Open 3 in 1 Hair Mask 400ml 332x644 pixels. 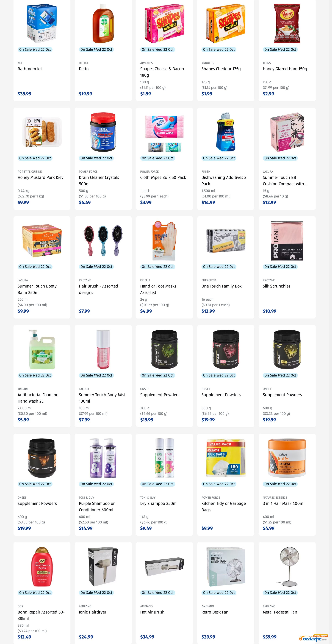(x=283, y=503)
